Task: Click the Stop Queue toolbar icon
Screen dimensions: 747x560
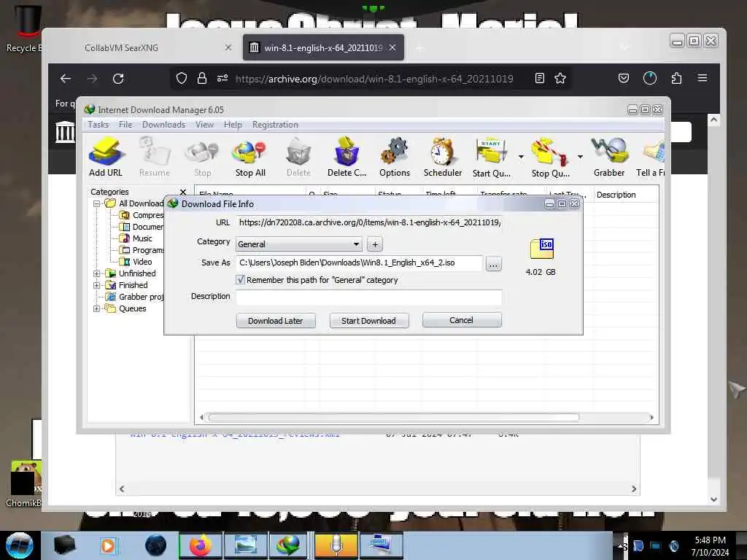Action: 550,157
